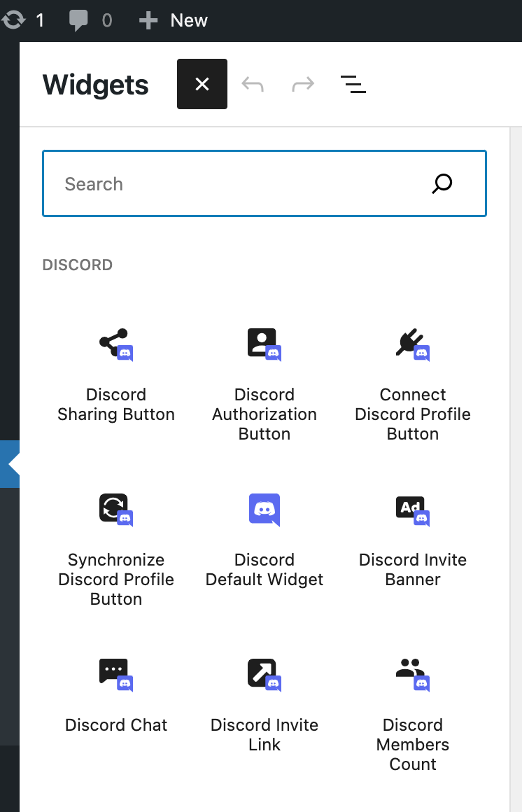Close the block inserter with X button

click(202, 84)
